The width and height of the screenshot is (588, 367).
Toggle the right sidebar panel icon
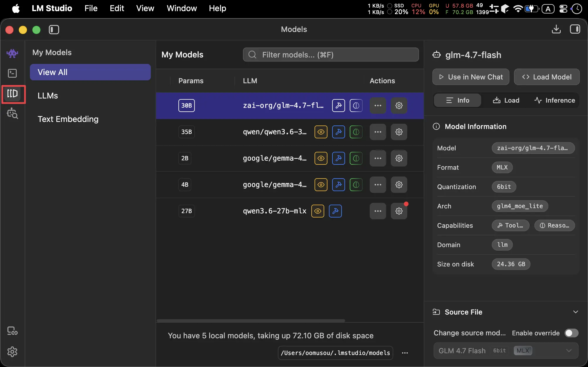tap(575, 29)
